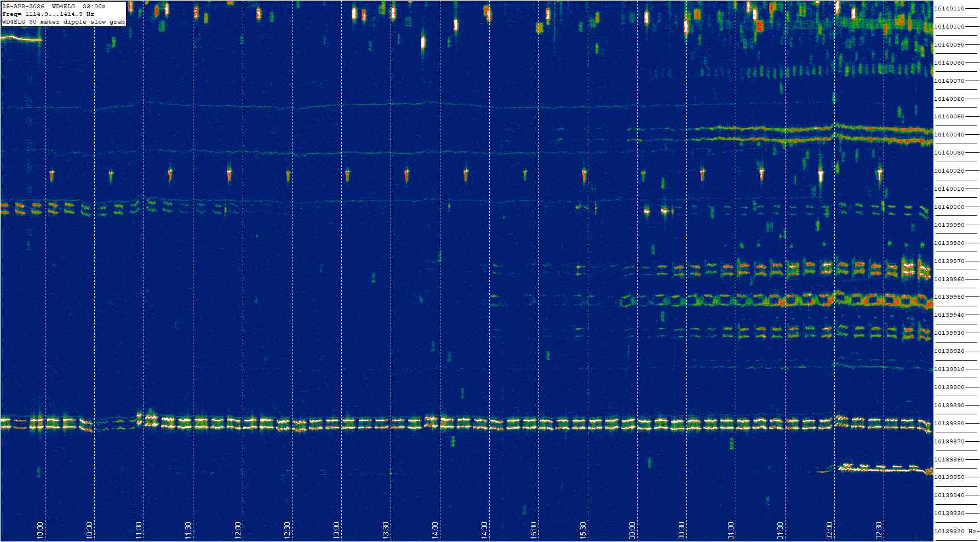Click the 10139870 frequency label
The width and height of the screenshot is (980, 542).
(x=949, y=442)
